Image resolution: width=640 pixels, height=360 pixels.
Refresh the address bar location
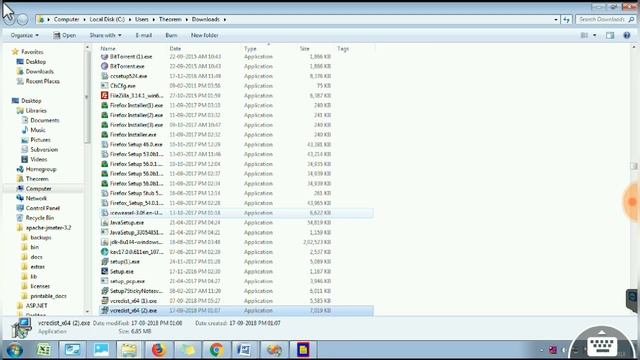click(x=566, y=19)
